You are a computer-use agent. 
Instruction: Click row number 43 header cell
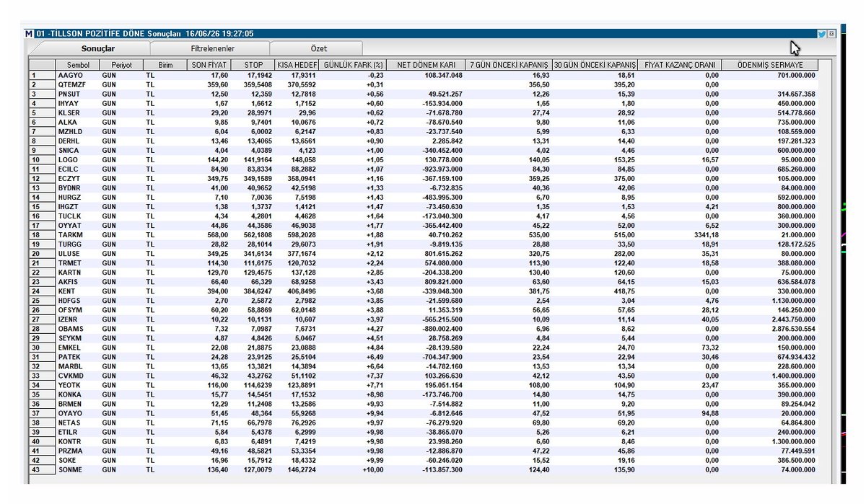pos(42,469)
